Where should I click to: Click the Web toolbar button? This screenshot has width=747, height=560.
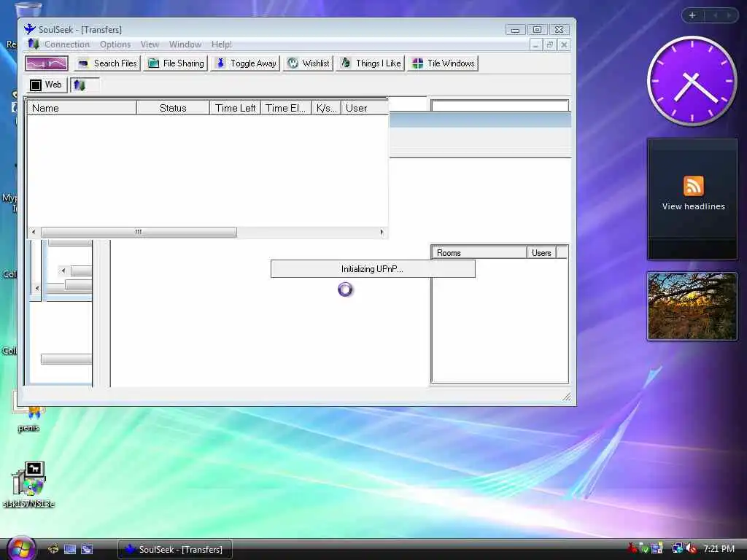tap(46, 85)
